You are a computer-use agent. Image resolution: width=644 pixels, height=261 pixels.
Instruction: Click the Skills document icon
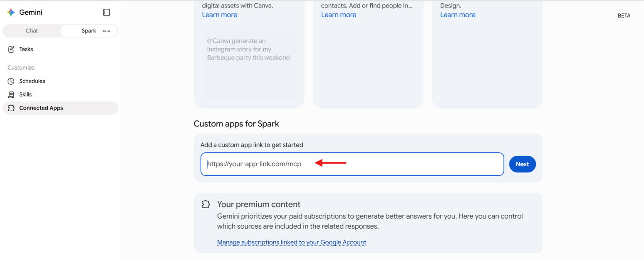coord(11,95)
